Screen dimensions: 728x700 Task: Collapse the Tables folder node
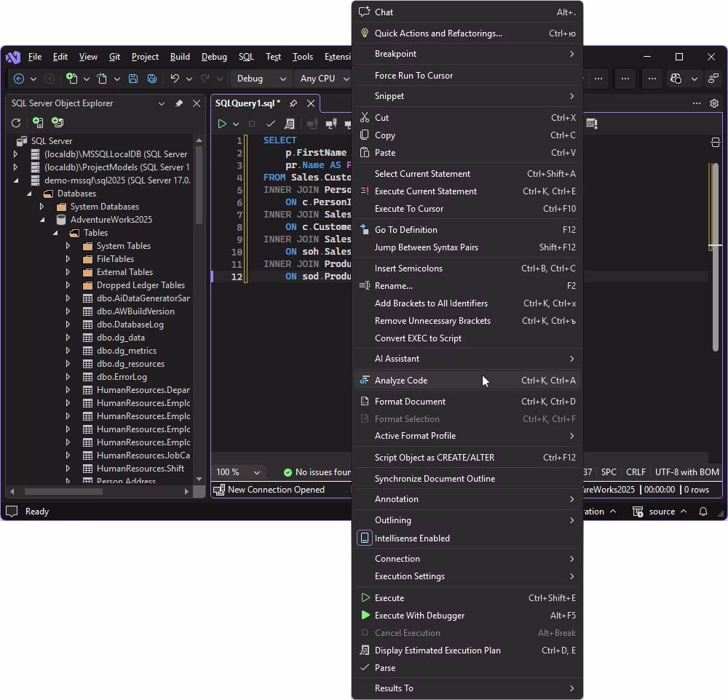coord(56,233)
